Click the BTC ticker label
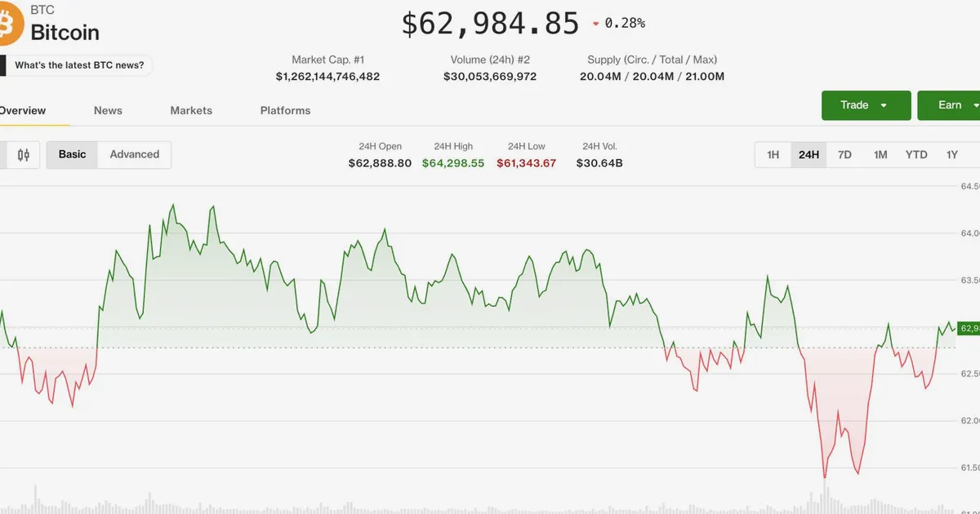980x514 pixels. pos(42,10)
